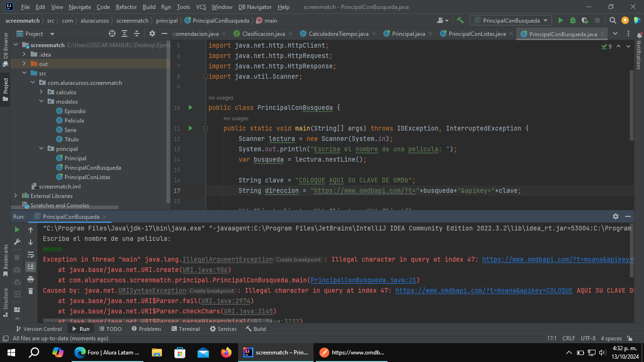This screenshot has width=644, height=362.
Task: Click Create breakpoint next to URISyntaxException
Action: pos(212,291)
